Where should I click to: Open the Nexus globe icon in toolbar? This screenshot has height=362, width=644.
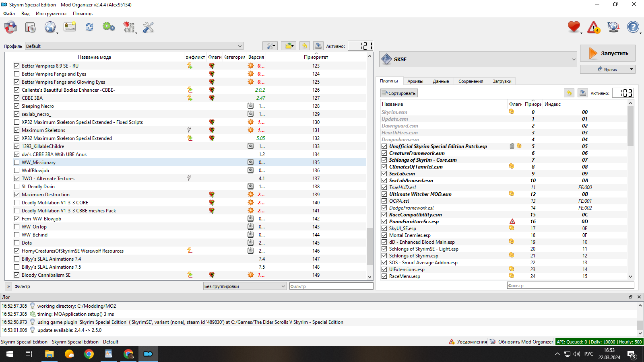(50, 27)
